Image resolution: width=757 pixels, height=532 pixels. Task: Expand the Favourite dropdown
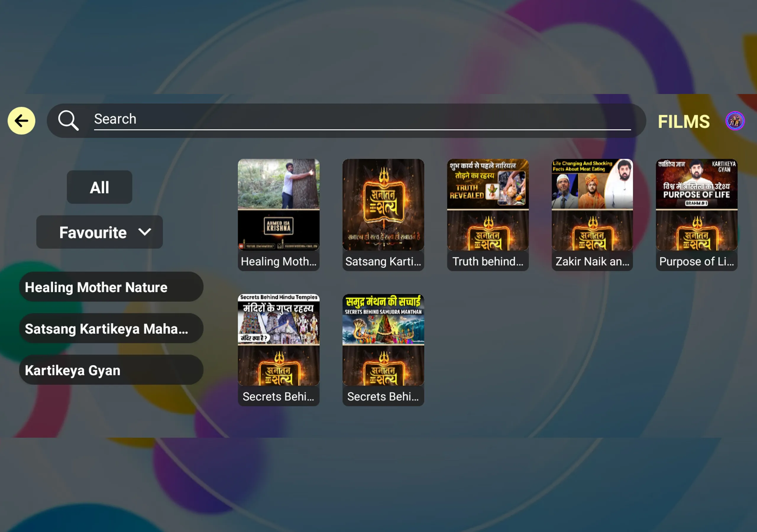coord(100,232)
